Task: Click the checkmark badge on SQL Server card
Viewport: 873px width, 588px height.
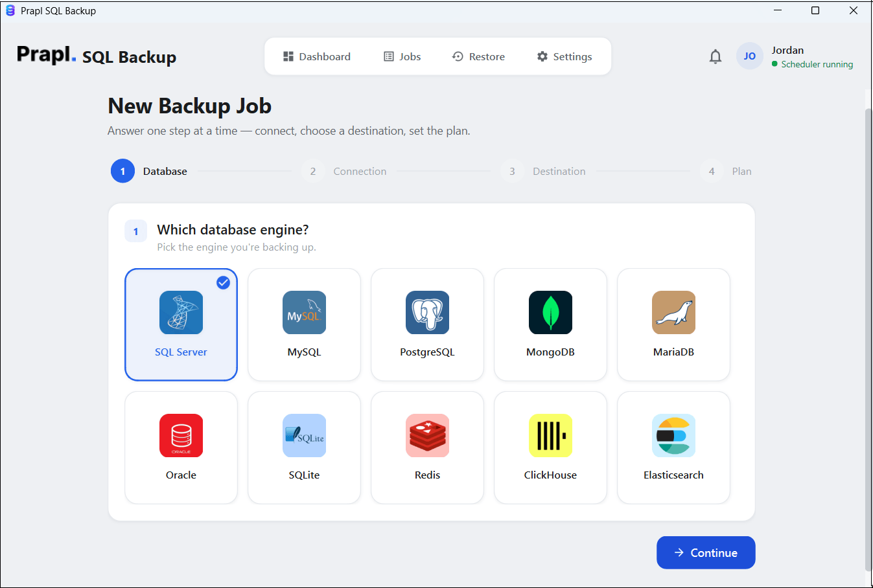Action: pos(223,282)
